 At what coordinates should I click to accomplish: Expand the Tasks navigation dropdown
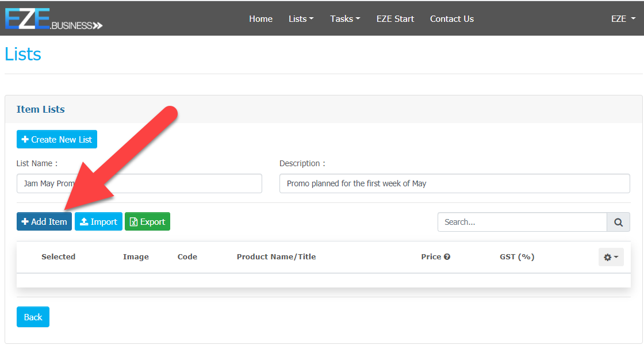tap(345, 19)
